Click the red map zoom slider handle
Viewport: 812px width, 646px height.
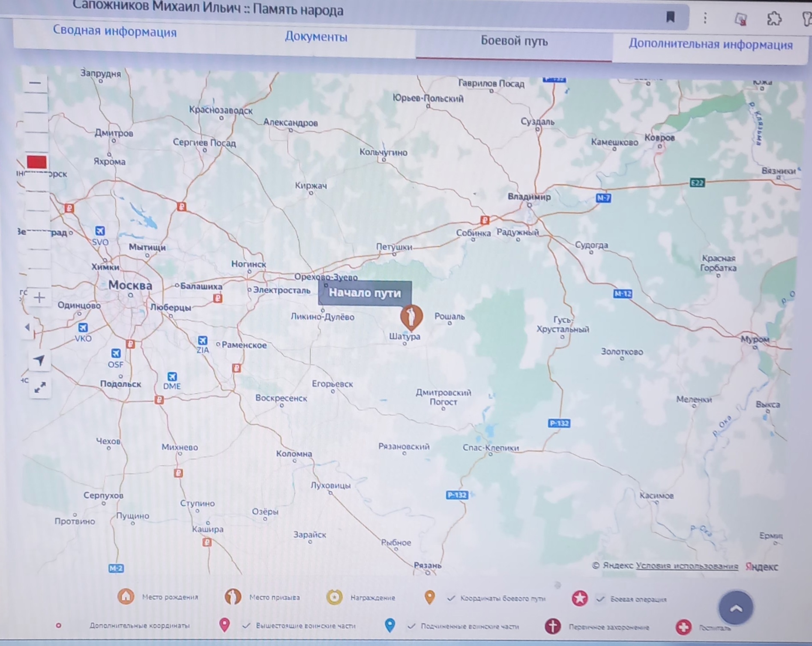36,162
